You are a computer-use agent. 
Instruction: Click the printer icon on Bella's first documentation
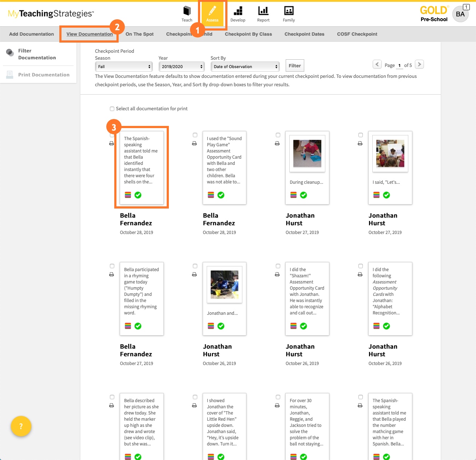[x=112, y=143]
